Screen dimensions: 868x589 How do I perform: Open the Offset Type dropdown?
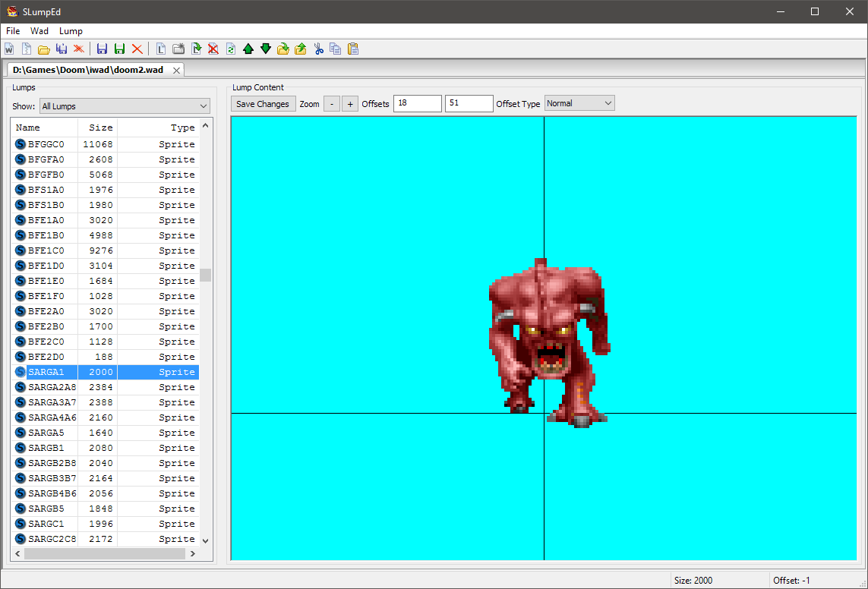(x=579, y=103)
